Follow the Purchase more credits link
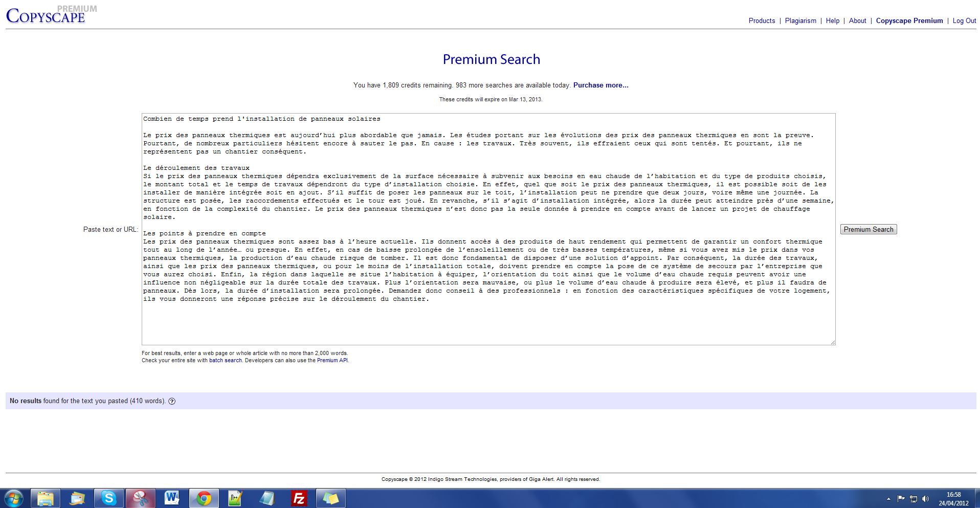The image size is (980, 508). [600, 85]
